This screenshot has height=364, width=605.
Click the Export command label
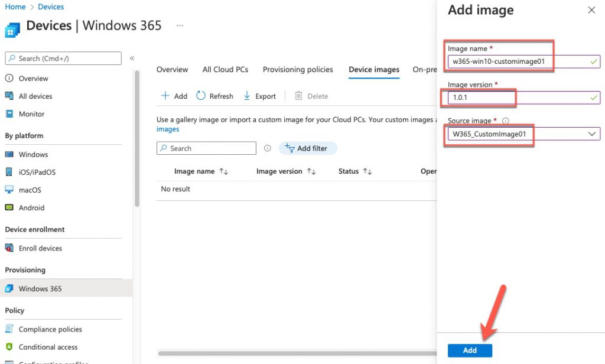click(265, 96)
